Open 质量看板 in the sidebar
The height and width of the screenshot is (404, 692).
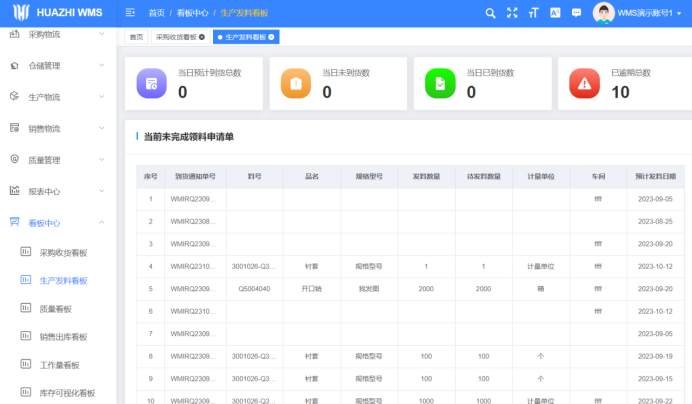[x=57, y=309]
